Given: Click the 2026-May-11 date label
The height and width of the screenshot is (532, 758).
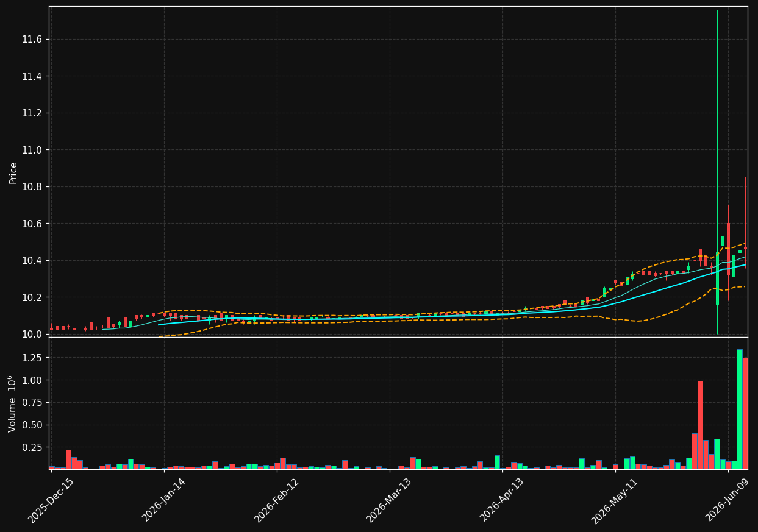Looking at the screenshot, I should tap(615, 501).
